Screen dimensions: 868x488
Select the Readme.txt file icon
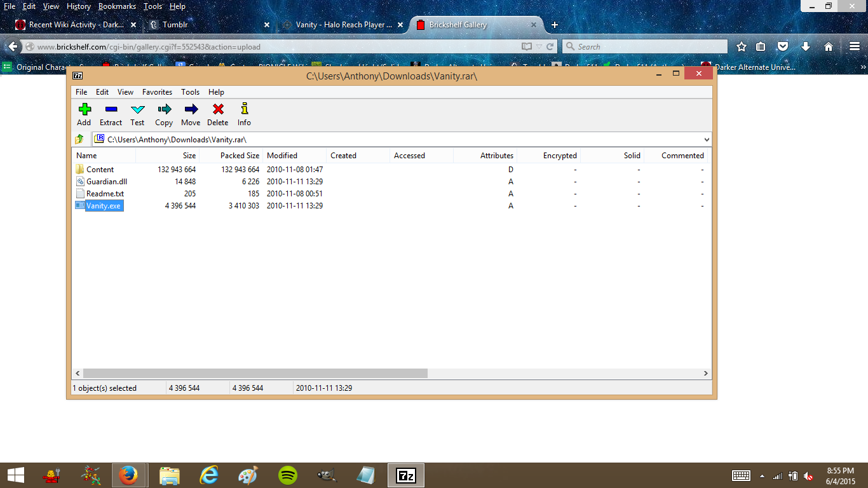[79, 194]
